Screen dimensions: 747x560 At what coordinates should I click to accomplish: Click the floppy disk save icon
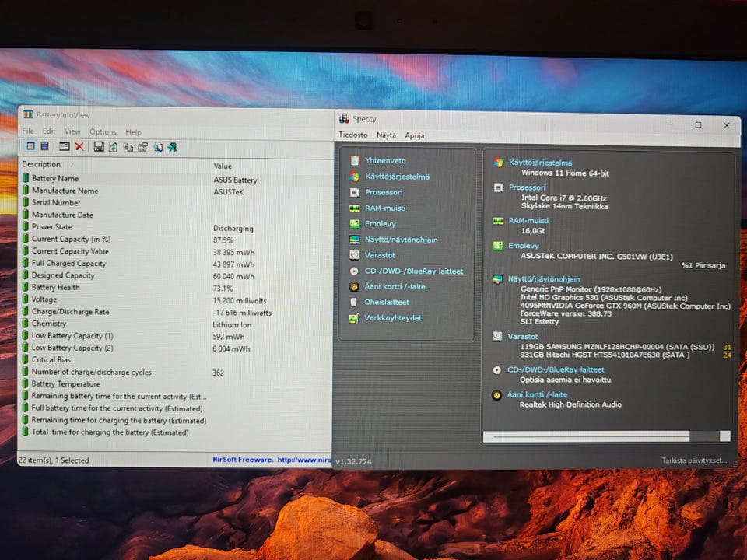[x=99, y=146]
